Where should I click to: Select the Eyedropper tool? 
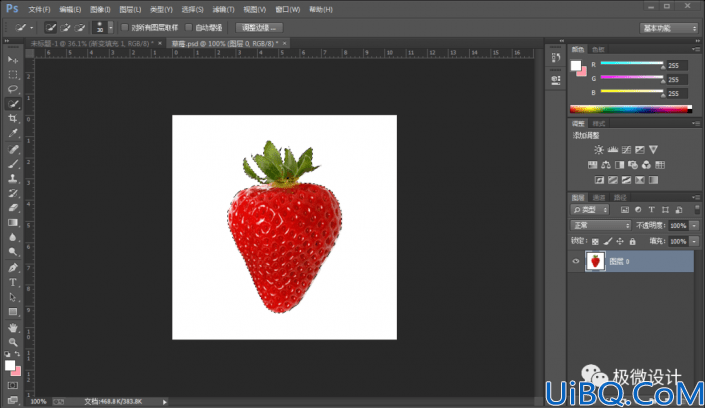[x=13, y=133]
